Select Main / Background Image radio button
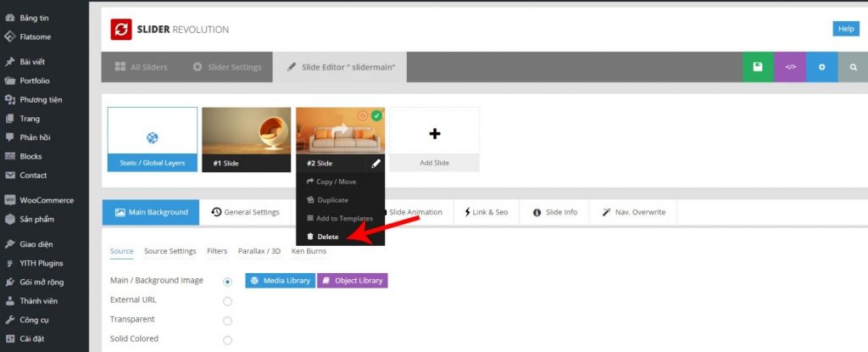This screenshot has width=868, height=352. pyautogui.click(x=227, y=282)
